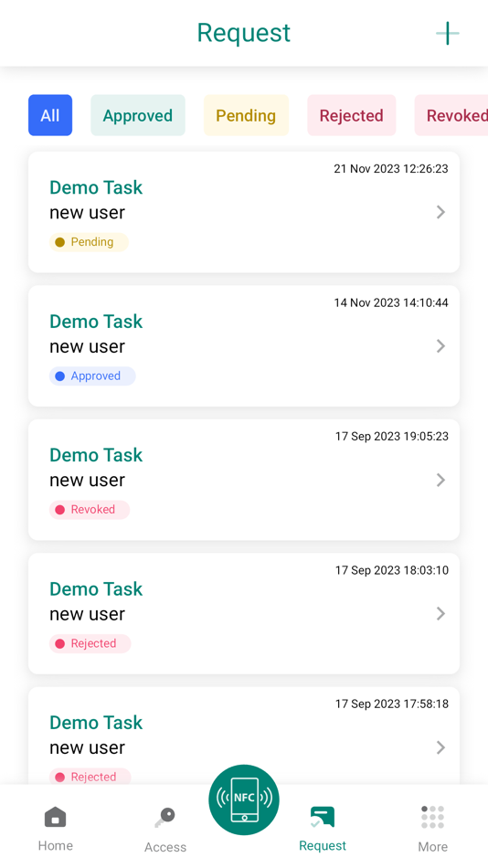488x868 pixels.
Task: Click timestamp 17 Sep 2023 17:58:18
Action: click(x=392, y=704)
